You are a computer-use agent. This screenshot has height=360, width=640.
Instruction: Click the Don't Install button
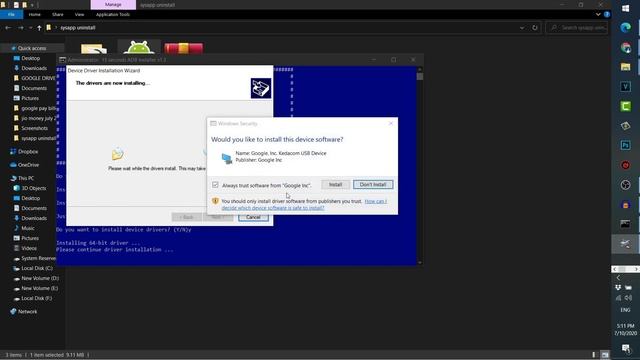click(x=373, y=184)
